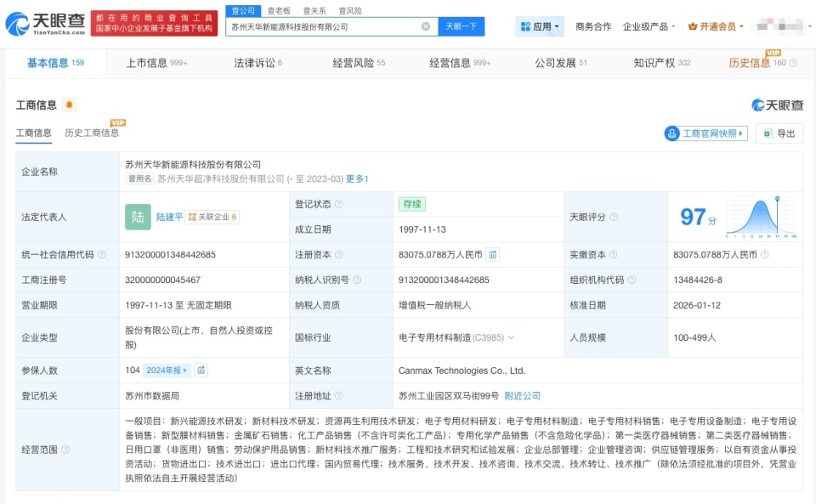Open 陆建平 legal representative link
The height and width of the screenshot is (504, 816).
(x=169, y=217)
